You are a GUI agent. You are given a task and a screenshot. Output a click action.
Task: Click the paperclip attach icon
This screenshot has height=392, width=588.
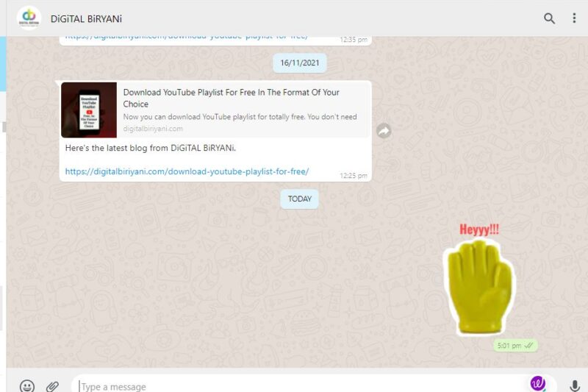52,386
